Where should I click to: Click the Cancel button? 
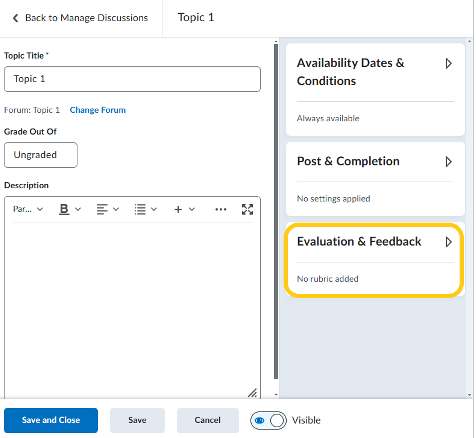pyautogui.click(x=208, y=420)
